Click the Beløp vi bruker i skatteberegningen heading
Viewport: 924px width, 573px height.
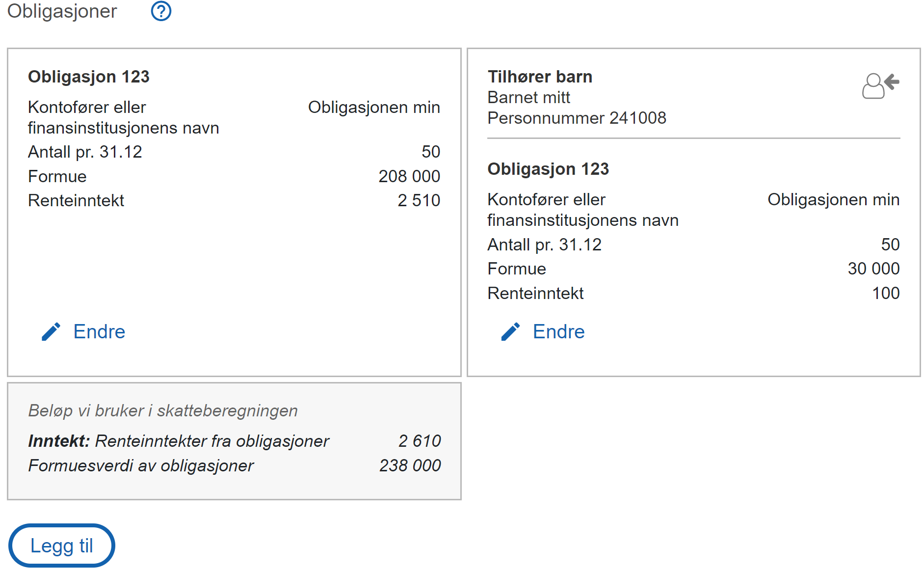[163, 410]
